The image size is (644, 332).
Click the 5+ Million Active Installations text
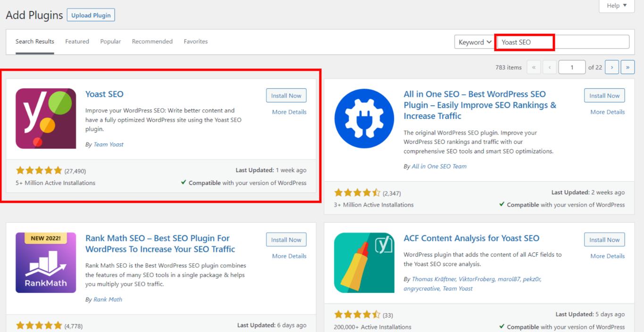55,183
